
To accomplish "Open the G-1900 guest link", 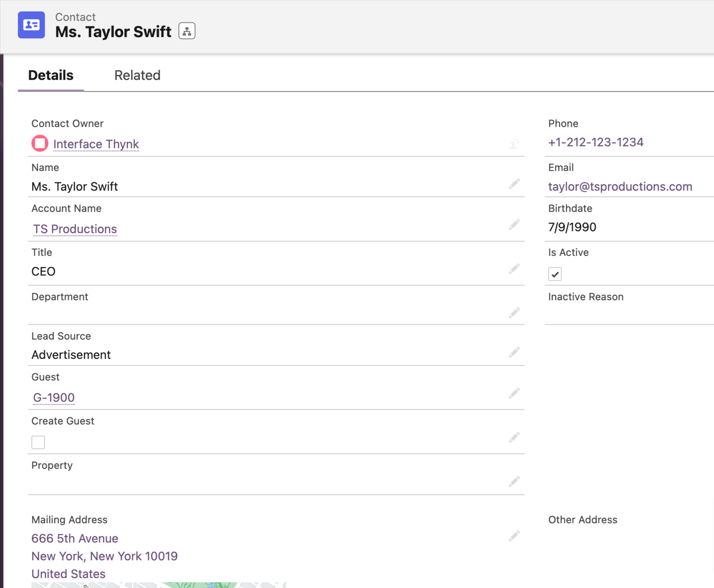I will point(54,397).
